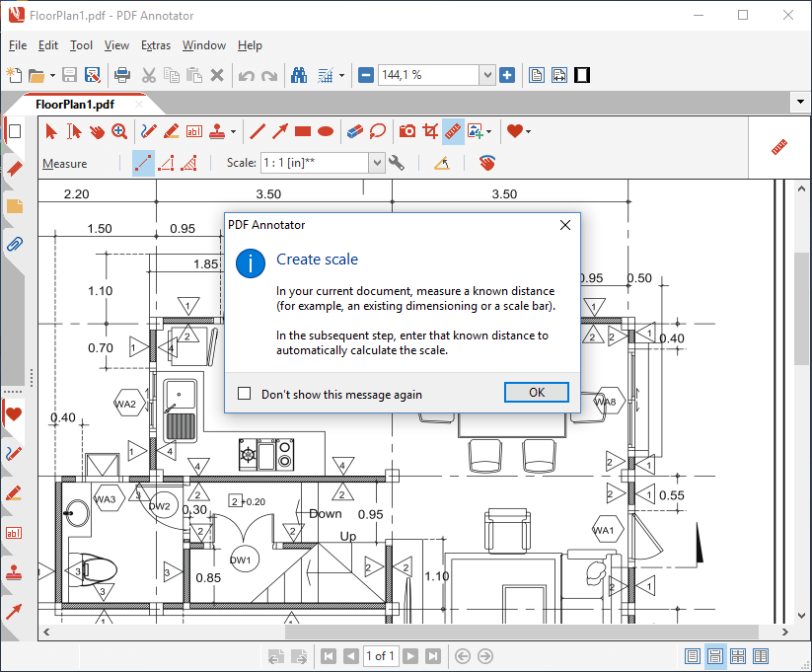The image size is (812, 672).
Task: Click the page number field
Action: [x=380, y=656]
